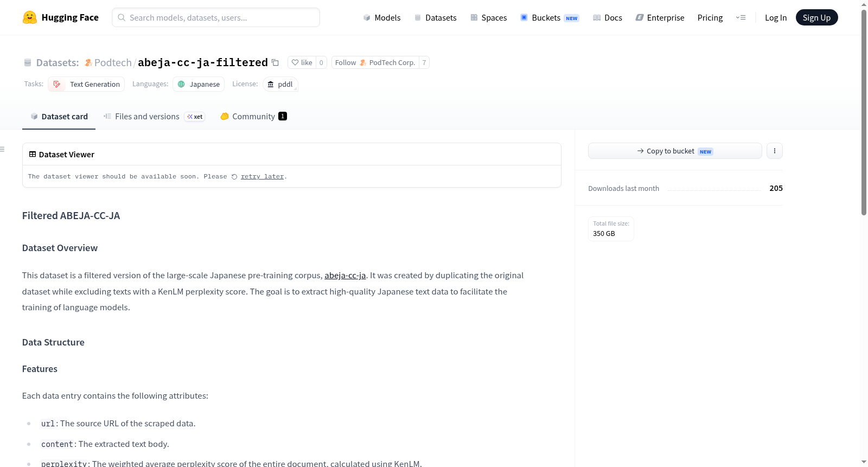Switch to Files and versions tab

click(154, 117)
